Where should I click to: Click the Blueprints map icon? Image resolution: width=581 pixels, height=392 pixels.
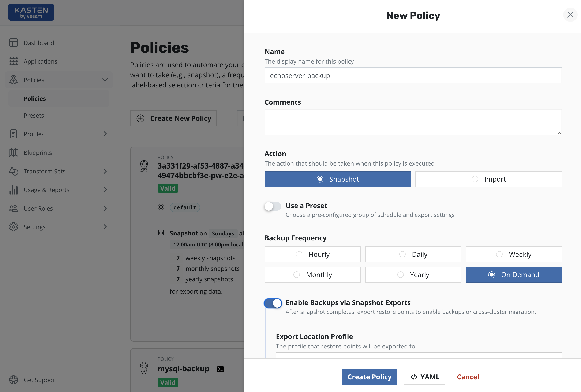(14, 152)
